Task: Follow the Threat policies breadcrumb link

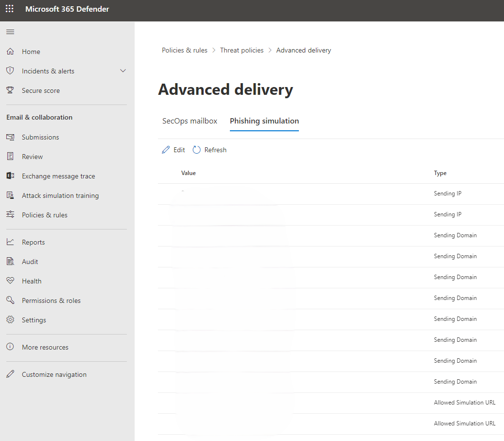Action: click(x=242, y=50)
